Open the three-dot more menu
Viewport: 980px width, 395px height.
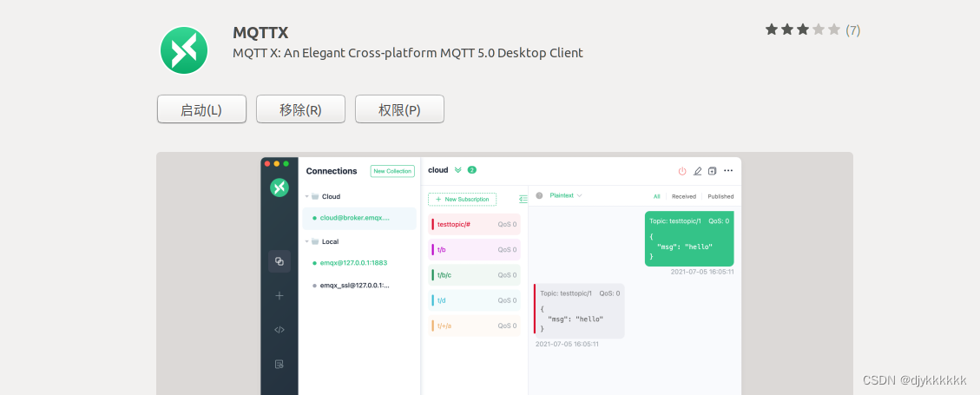[x=728, y=171]
